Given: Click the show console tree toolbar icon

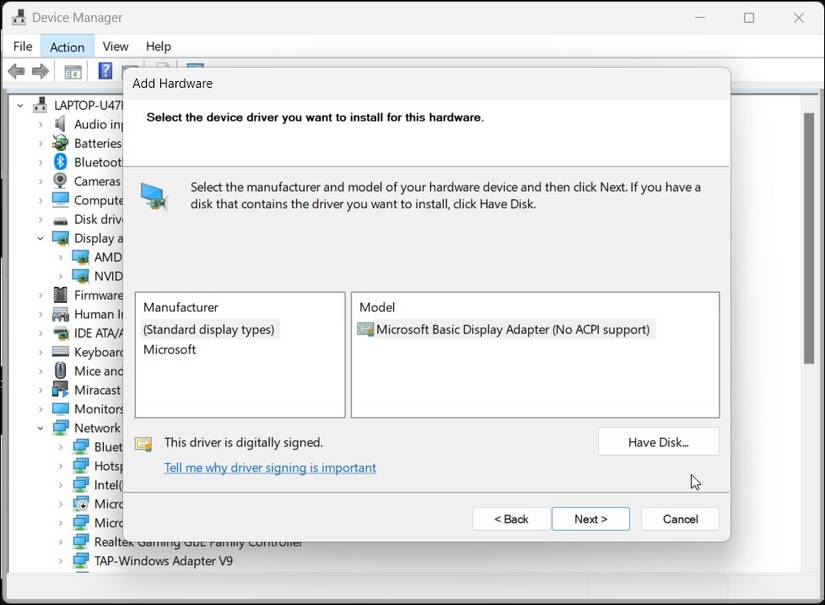Looking at the screenshot, I should coord(73,71).
